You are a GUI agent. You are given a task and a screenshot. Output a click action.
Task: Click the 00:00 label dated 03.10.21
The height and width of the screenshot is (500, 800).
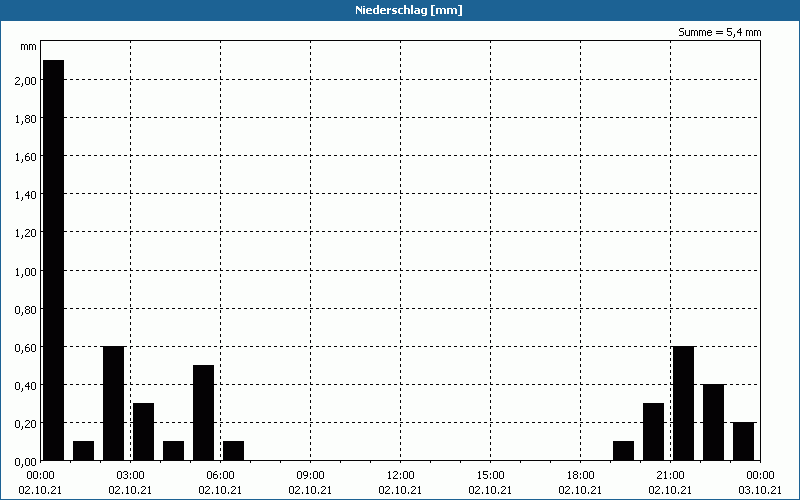760,476
